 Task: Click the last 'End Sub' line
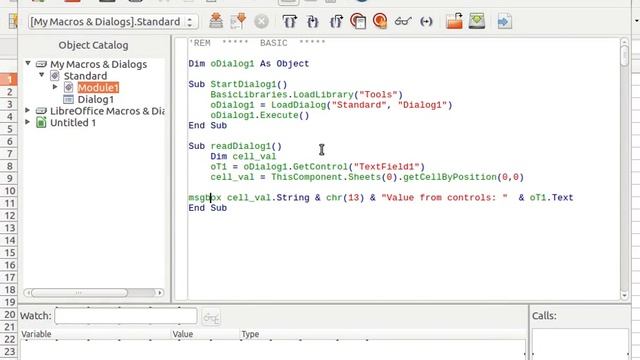click(207, 208)
